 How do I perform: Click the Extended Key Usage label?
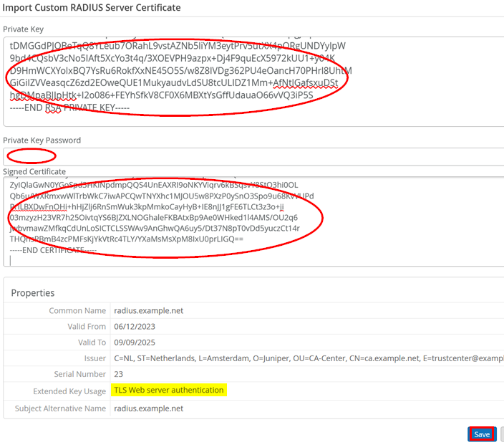point(69,391)
